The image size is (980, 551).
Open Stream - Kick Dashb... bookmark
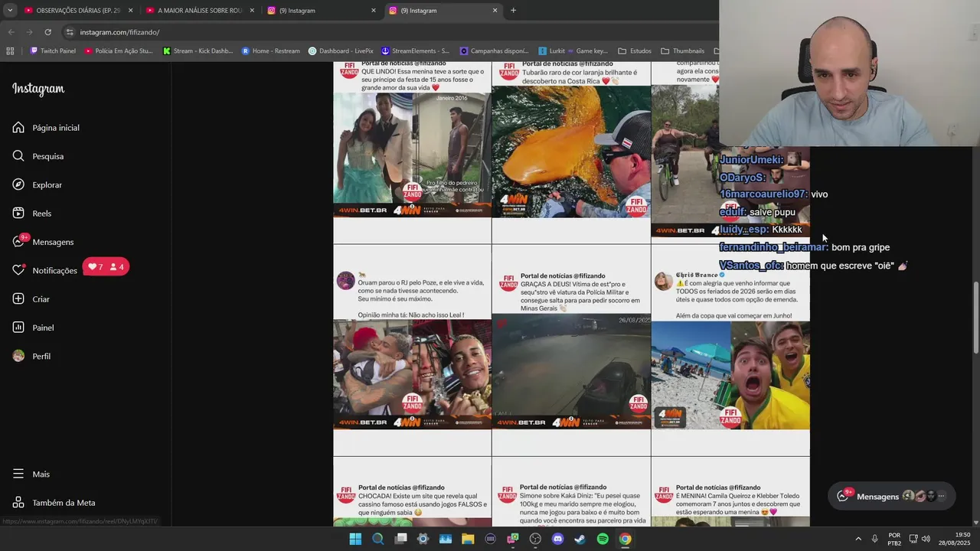198,51
